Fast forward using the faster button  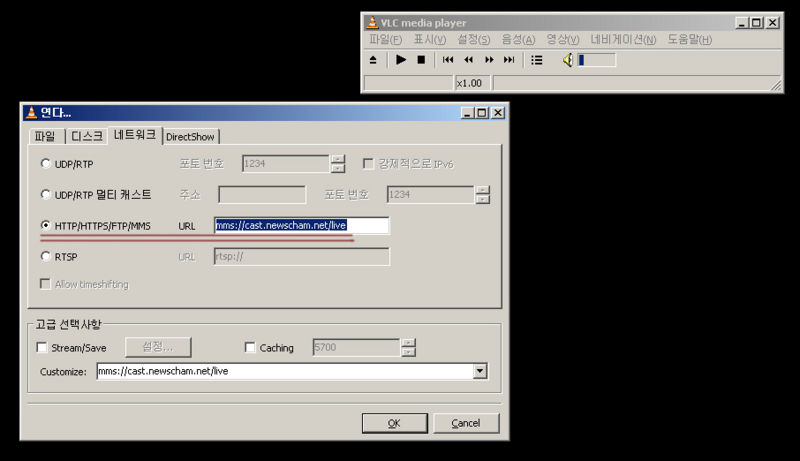pyautogui.click(x=489, y=60)
